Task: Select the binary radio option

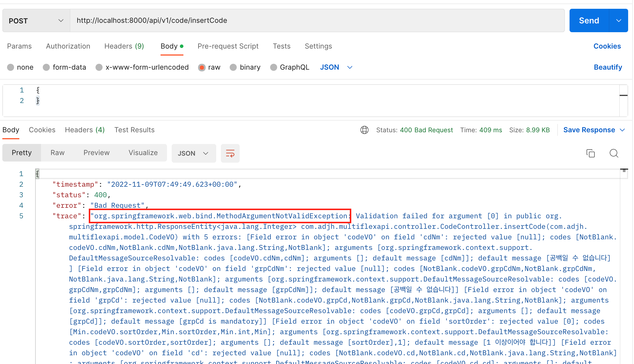Action: pyautogui.click(x=233, y=68)
